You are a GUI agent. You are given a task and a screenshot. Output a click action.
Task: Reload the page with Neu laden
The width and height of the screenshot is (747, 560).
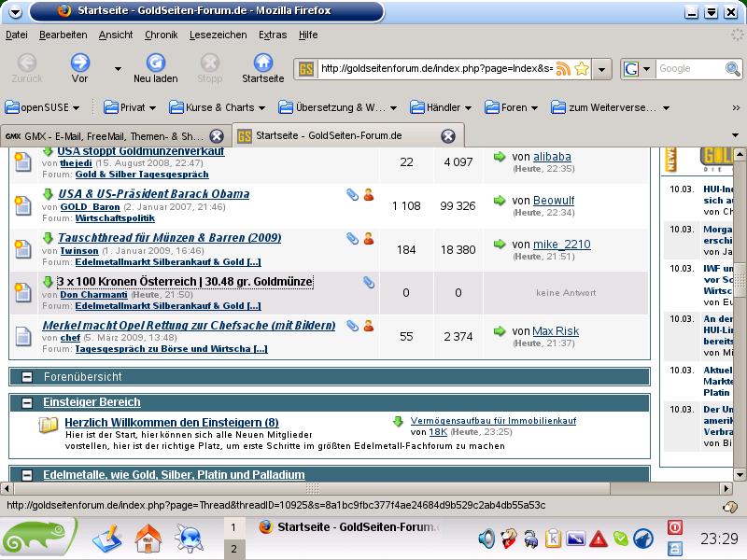155,67
